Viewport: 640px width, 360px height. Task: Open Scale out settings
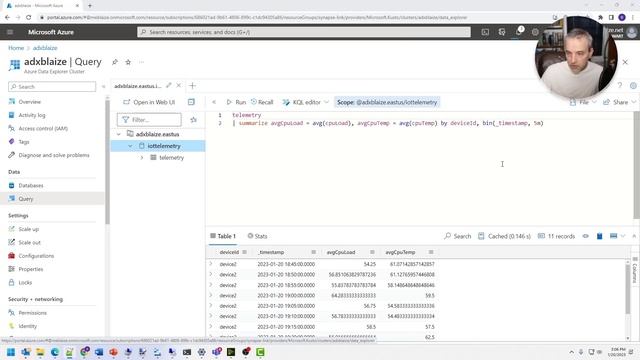click(x=29, y=242)
